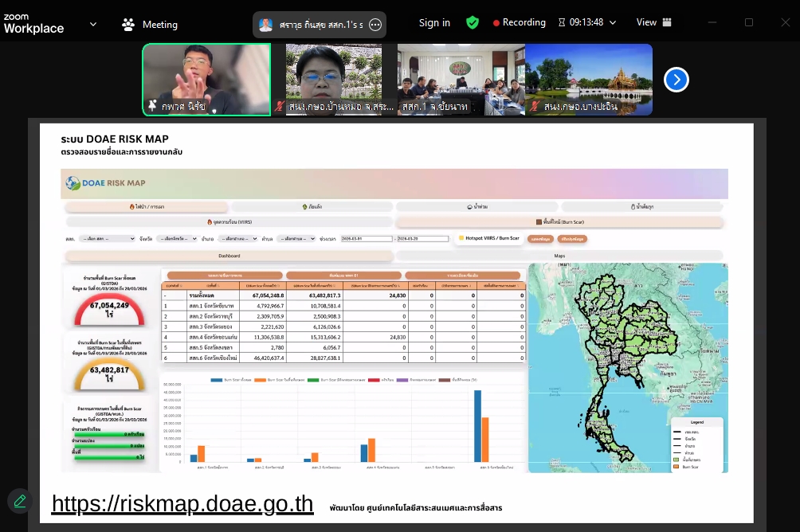Open the สสก. region select dropdown
Viewport: 800px width, 532px height.
click(x=107, y=238)
